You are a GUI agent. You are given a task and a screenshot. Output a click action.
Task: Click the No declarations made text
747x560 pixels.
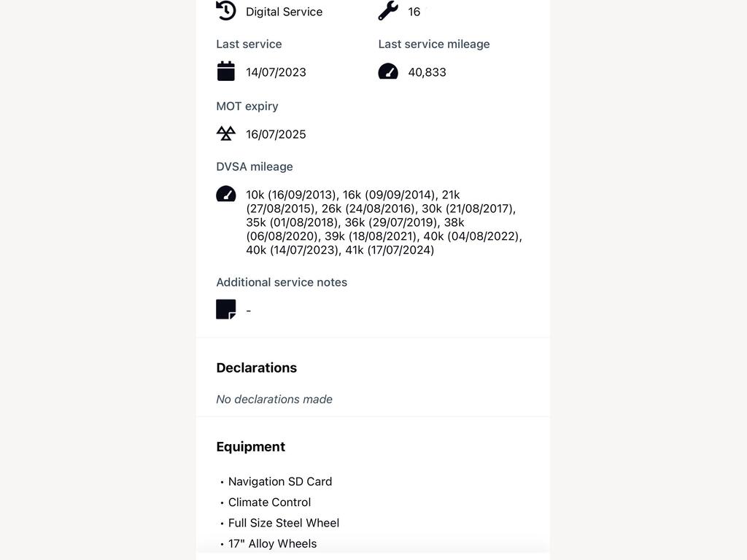tap(274, 399)
